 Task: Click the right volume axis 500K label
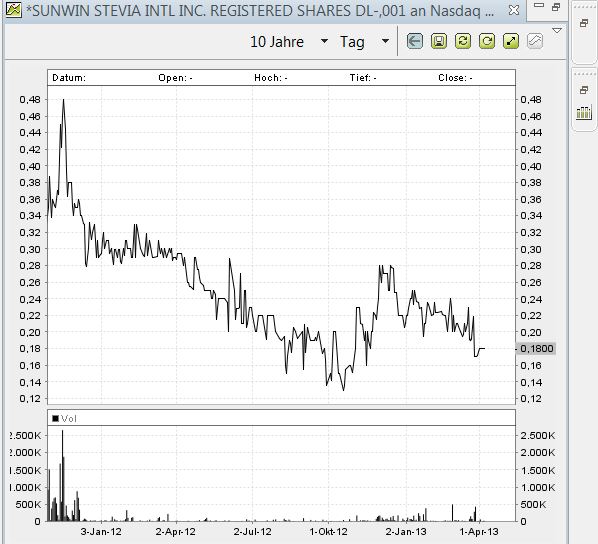pos(533,504)
